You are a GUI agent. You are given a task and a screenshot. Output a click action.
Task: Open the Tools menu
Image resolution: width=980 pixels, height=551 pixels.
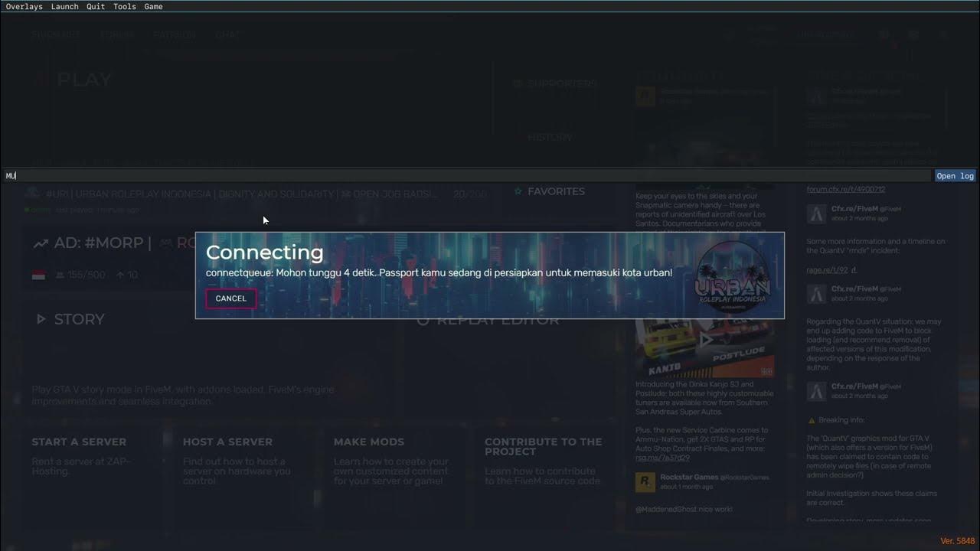(124, 6)
